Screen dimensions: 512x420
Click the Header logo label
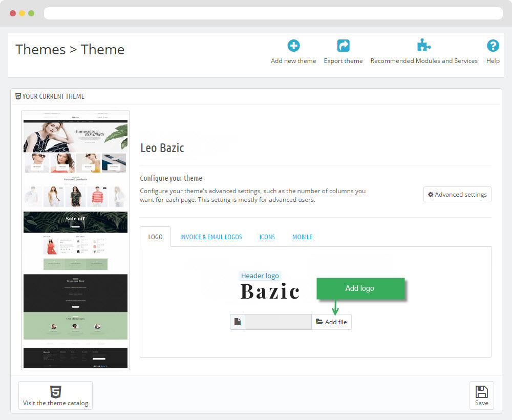tap(260, 276)
